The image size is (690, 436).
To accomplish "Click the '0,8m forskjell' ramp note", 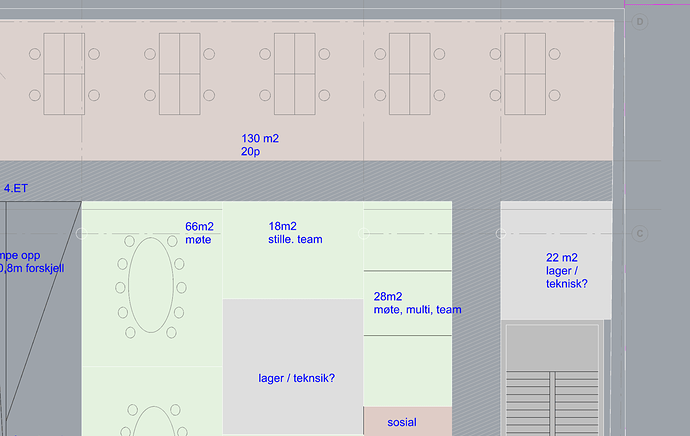I will [32, 268].
